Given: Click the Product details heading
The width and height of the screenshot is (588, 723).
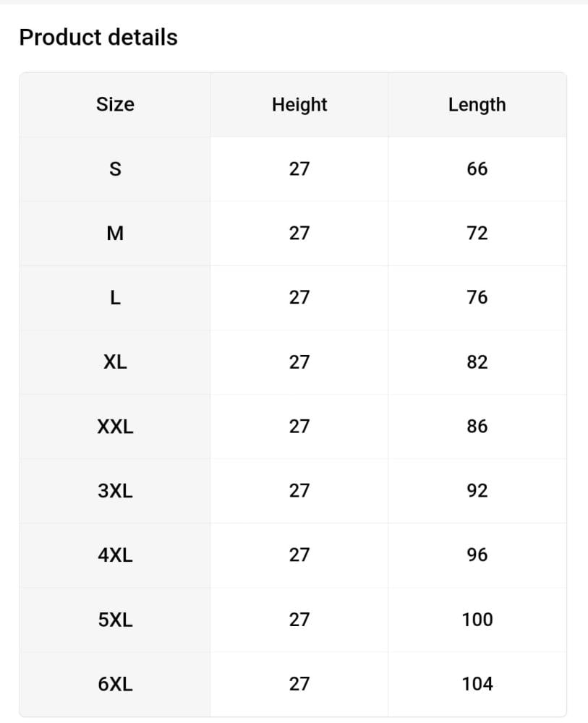Looking at the screenshot, I should click(98, 38).
